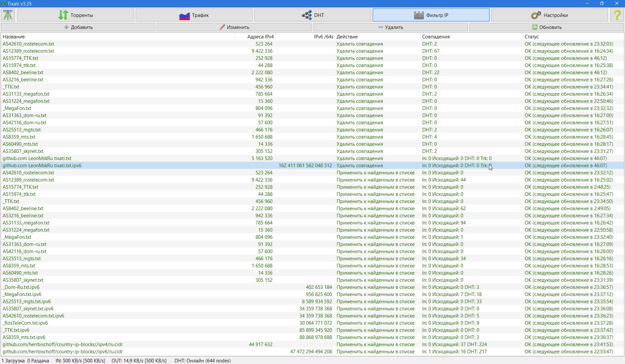625x364 pixels.
Task: Sort by the Совпадения column header
Action: (x=471, y=37)
